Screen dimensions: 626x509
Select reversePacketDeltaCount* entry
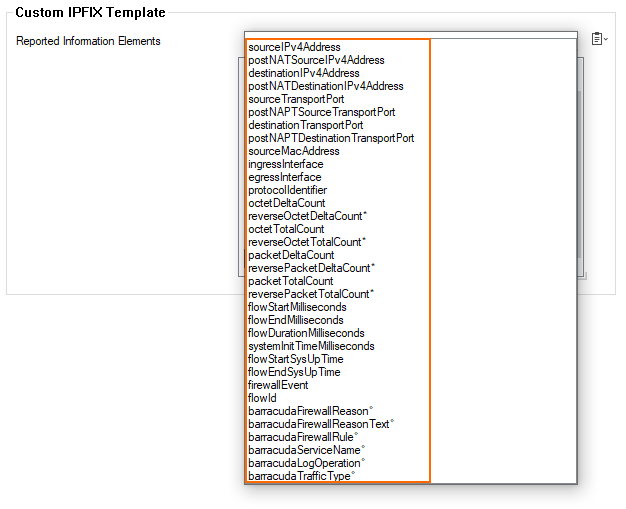(311, 268)
